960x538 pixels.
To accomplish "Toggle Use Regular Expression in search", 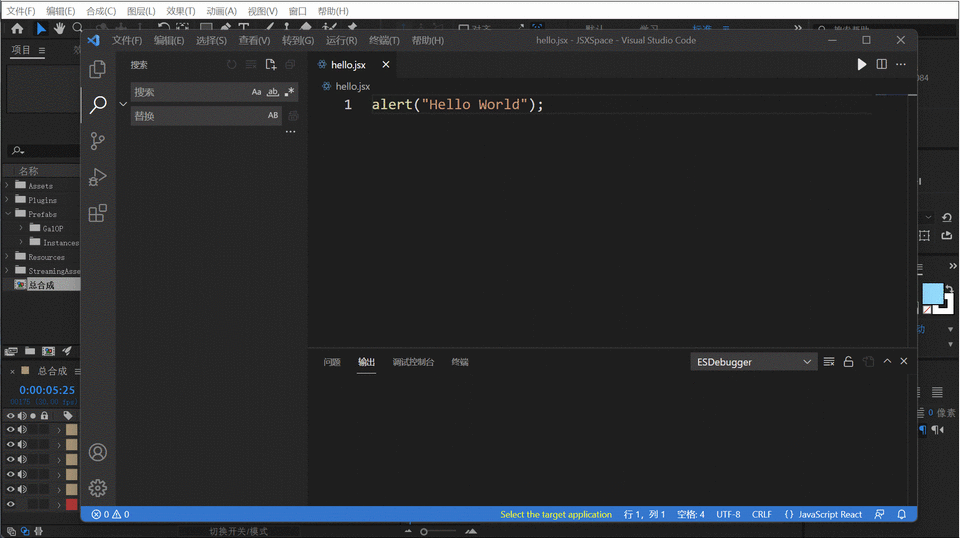I will 290,92.
